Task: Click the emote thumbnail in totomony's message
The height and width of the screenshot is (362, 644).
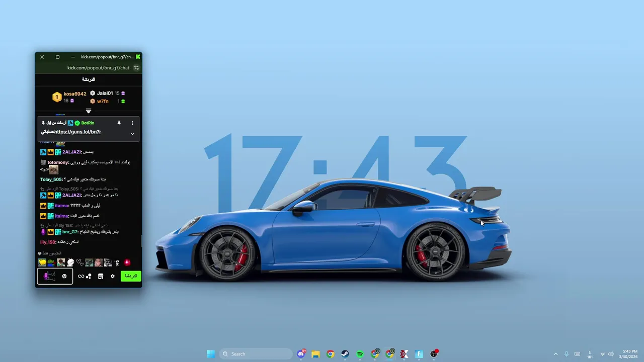Action: [x=53, y=170]
